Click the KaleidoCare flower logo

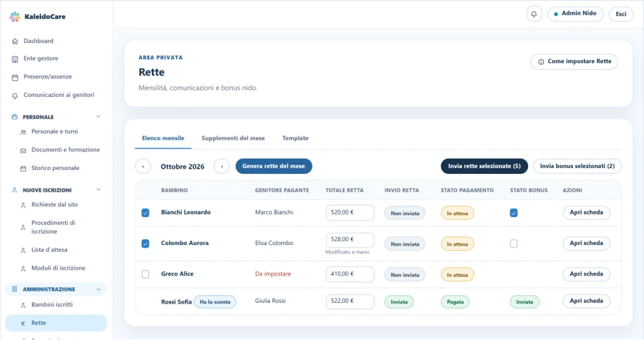[x=15, y=17]
